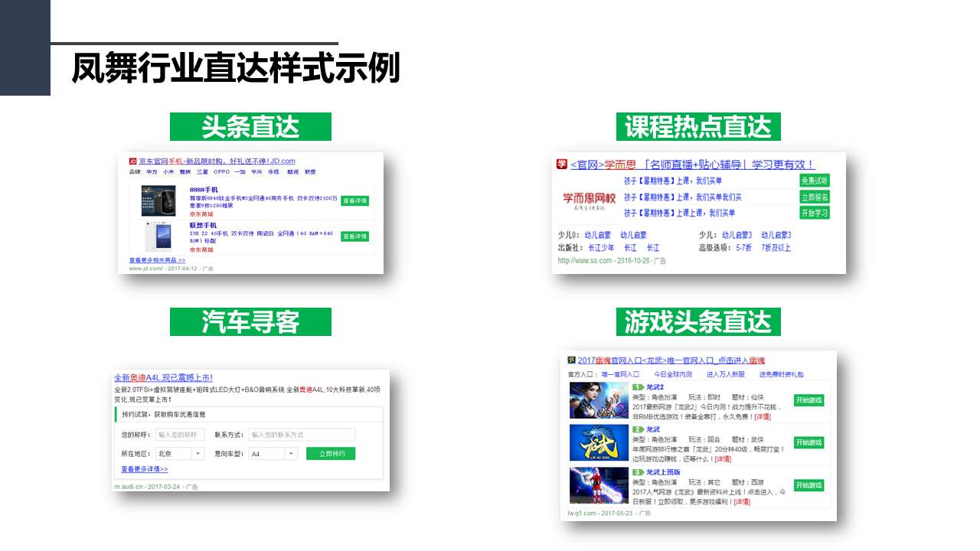The width and height of the screenshot is (980, 551).
Task: Open the 8888手机 product title
Action: pos(204,189)
